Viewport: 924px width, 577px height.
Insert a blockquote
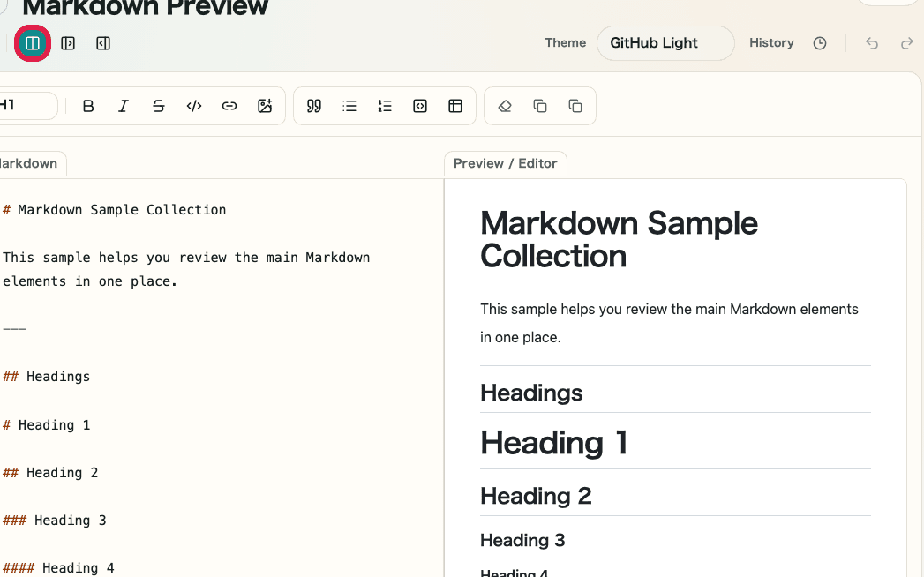point(314,105)
